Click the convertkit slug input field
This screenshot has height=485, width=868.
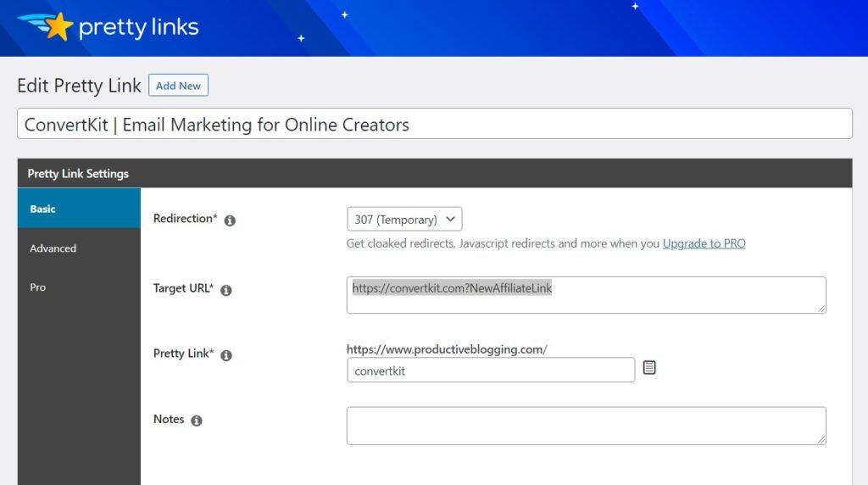491,370
